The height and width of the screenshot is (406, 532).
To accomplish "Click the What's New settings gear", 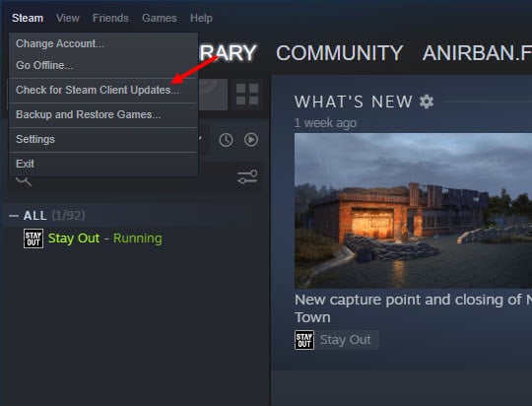I will (427, 101).
